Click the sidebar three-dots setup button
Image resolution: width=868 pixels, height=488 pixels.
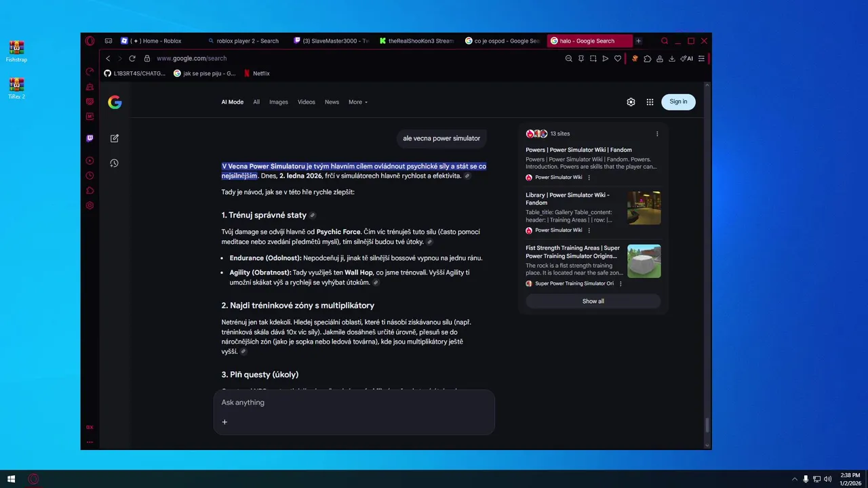pyautogui.click(x=90, y=442)
